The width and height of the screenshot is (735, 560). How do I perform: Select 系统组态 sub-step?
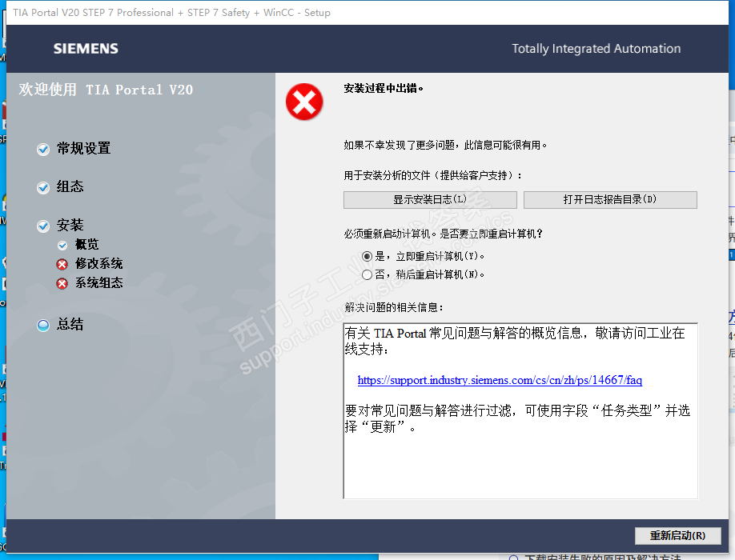pyautogui.click(x=99, y=283)
